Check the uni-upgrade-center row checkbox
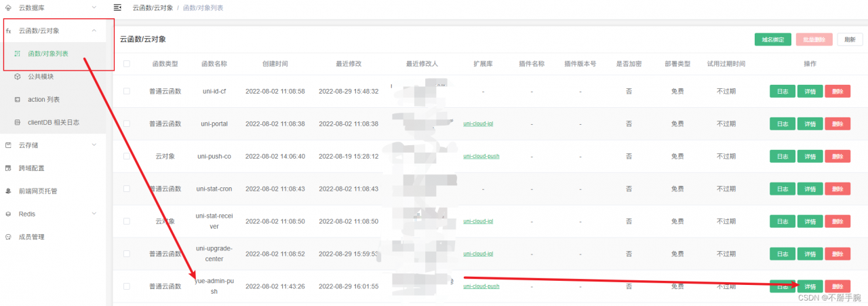 [127, 254]
